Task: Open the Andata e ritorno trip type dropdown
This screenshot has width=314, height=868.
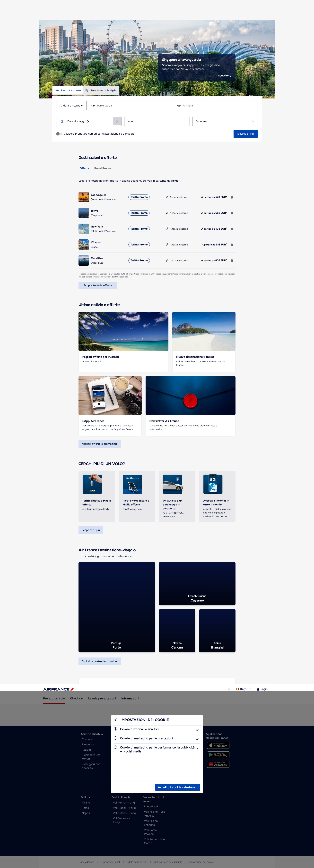Action: pos(71,106)
